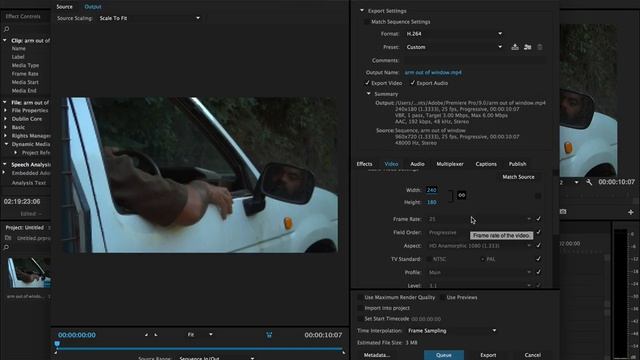Screen dimensions: 640x360
Task: Check Import into project option
Action: click(x=360, y=308)
